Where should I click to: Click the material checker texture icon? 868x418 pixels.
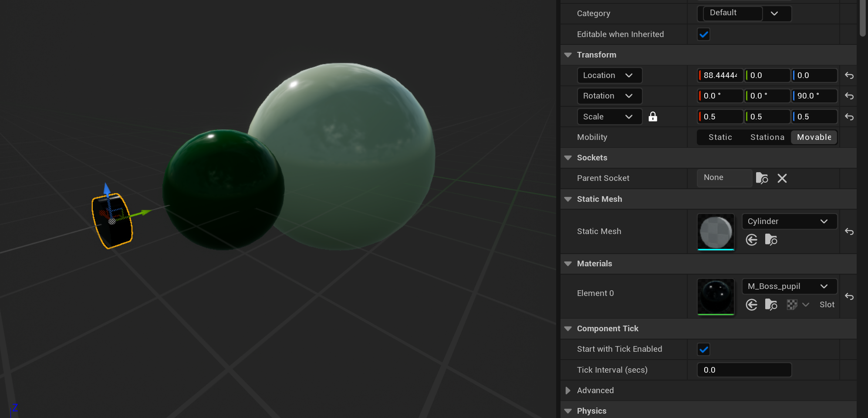(x=792, y=305)
